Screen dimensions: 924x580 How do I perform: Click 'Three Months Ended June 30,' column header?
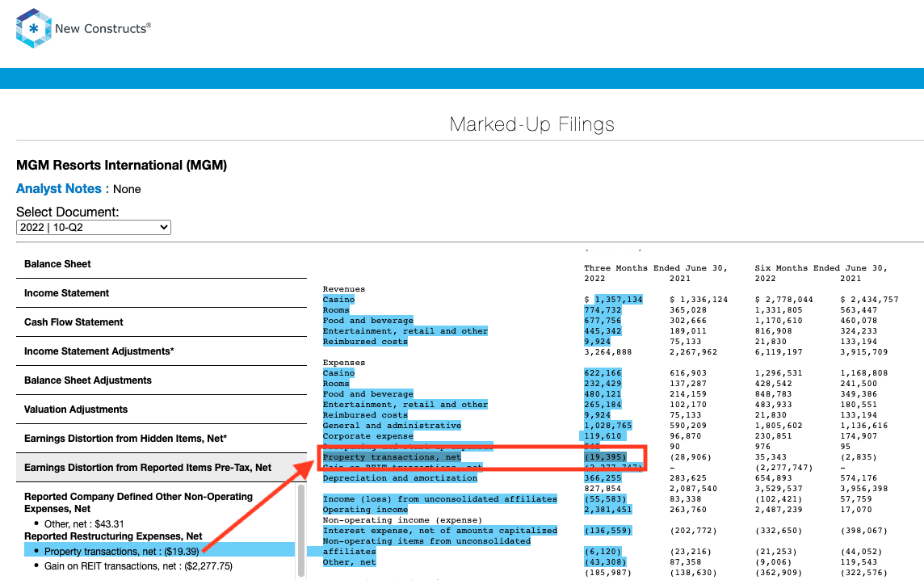656,268
